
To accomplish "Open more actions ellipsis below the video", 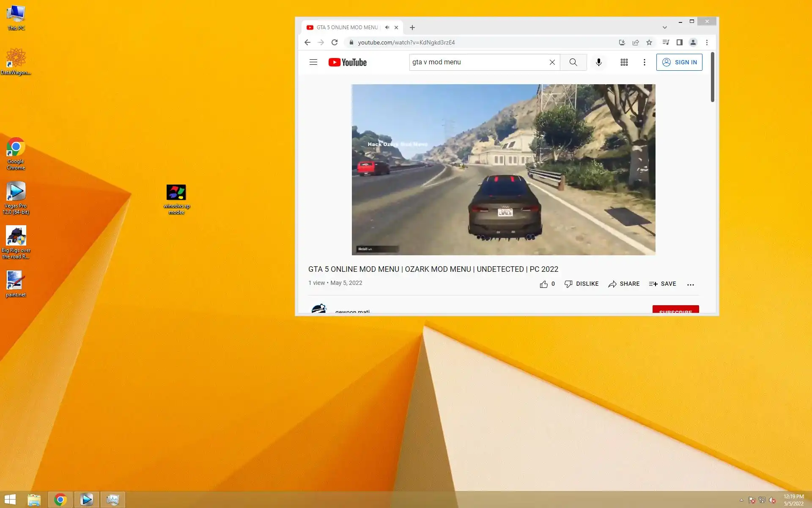I will [x=690, y=284].
